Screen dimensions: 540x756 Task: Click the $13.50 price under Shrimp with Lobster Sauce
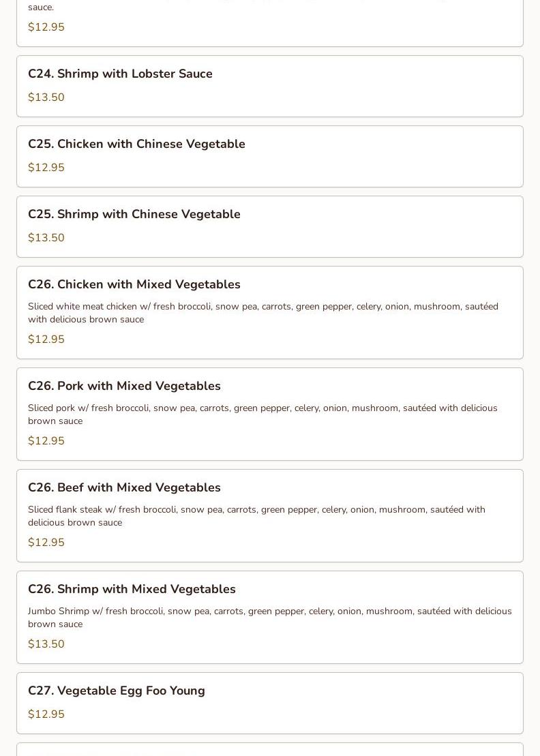pos(46,97)
